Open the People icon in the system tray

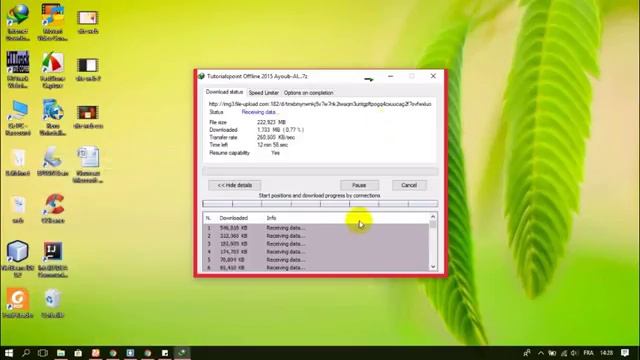527,353
